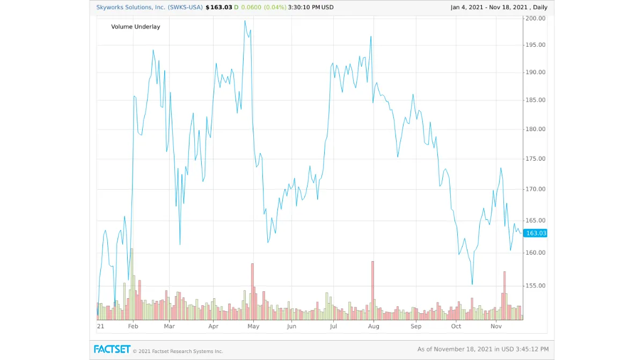Click the 2021 Factset Research Systems copyright text

177,351
